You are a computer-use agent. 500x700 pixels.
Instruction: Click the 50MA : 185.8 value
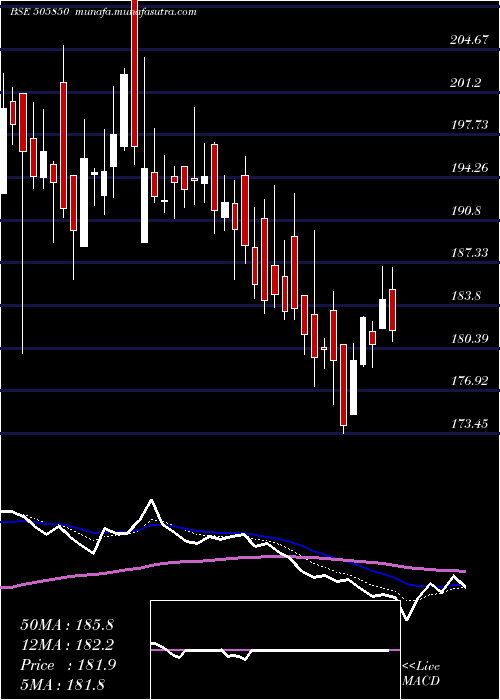click(x=67, y=625)
